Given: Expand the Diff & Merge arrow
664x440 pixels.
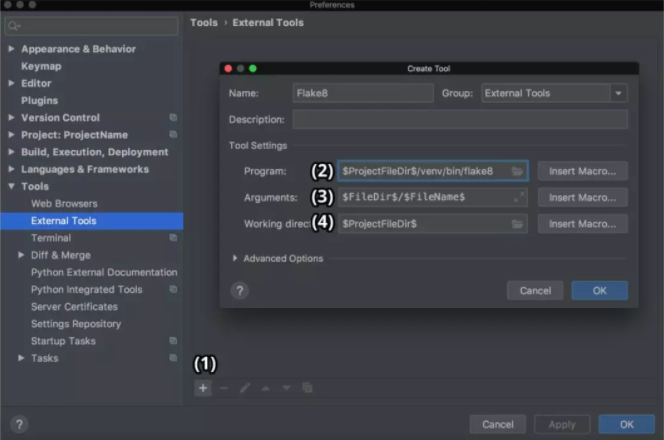Looking at the screenshot, I should [21, 255].
